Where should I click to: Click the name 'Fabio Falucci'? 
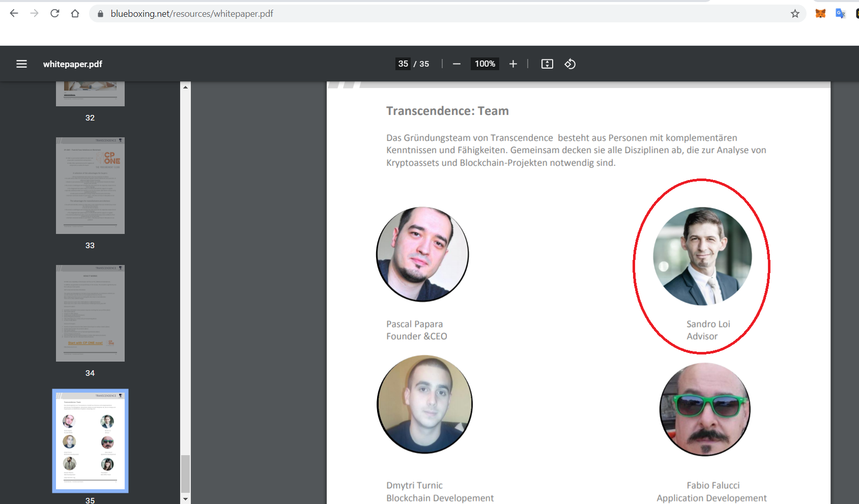[713, 485]
